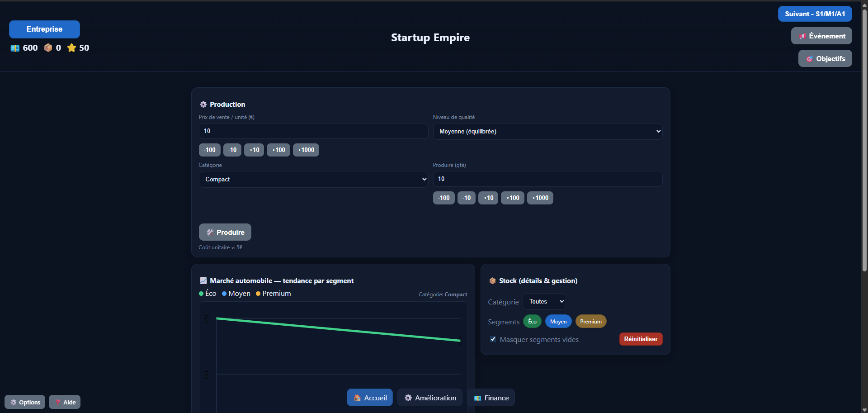Open the Niveau de qualité dropdown
The height and width of the screenshot is (413, 868).
click(547, 131)
